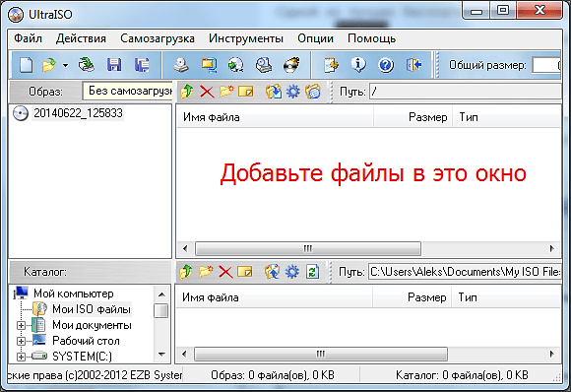Open the Инструменты menu

[246, 38]
